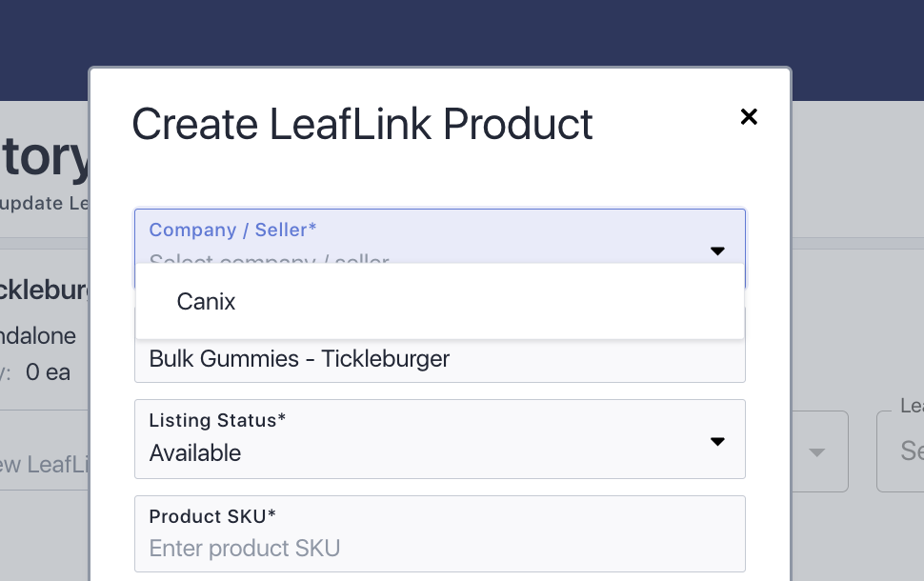Collapse the Company / Seller dropdown arrow
Screen dimensions: 924x581
pos(717,250)
